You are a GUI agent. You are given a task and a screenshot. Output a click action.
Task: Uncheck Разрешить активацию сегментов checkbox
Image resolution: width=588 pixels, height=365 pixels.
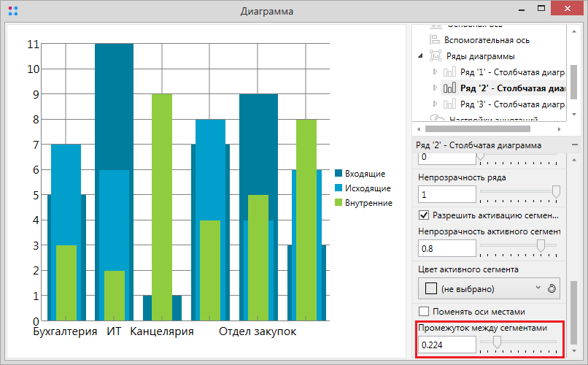[423, 215]
